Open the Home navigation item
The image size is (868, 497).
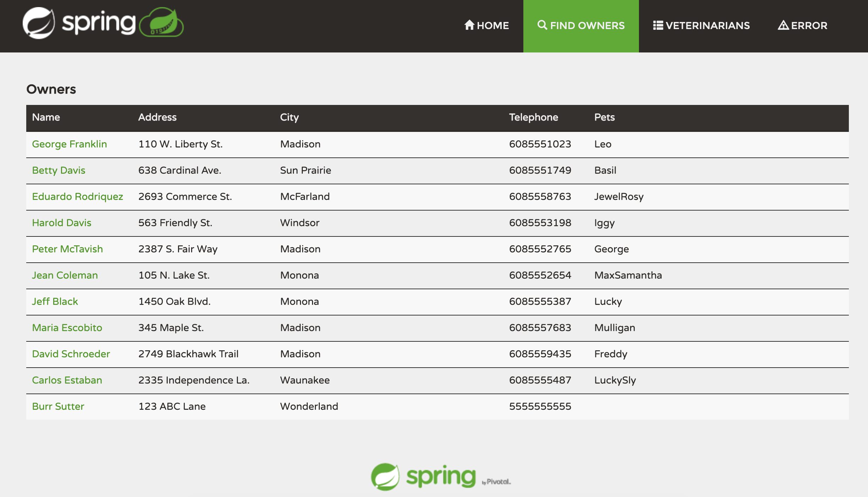point(493,26)
